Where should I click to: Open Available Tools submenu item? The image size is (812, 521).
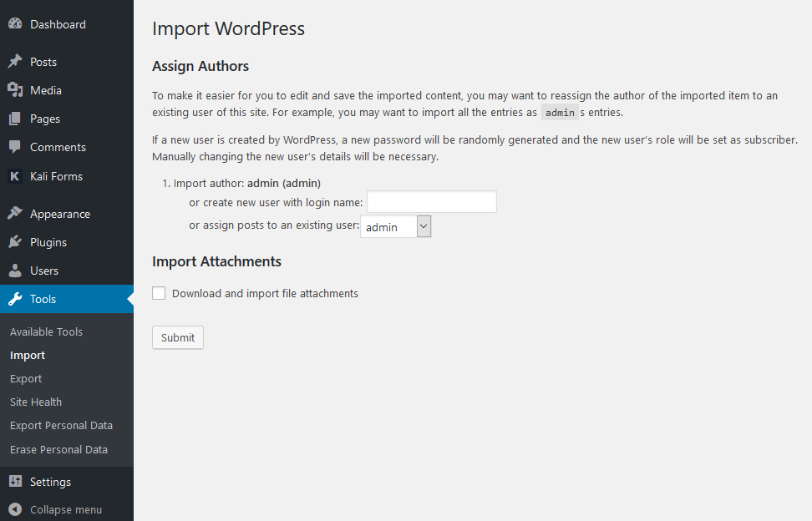[46, 331]
